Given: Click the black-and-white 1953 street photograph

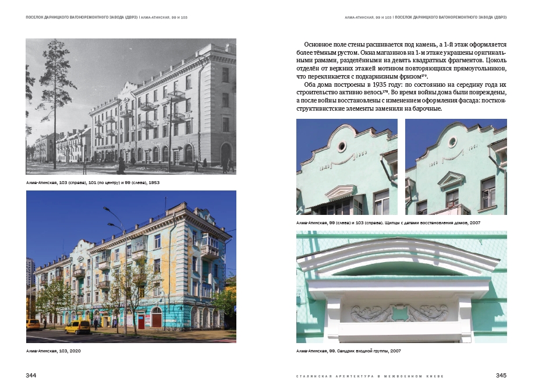Looking at the screenshot, I should click(130, 106).
